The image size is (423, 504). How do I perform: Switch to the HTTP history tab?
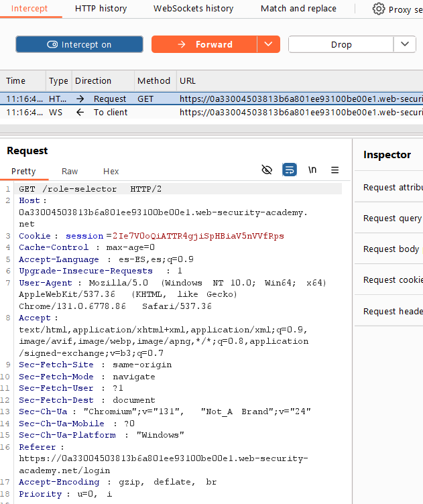click(100, 9)
